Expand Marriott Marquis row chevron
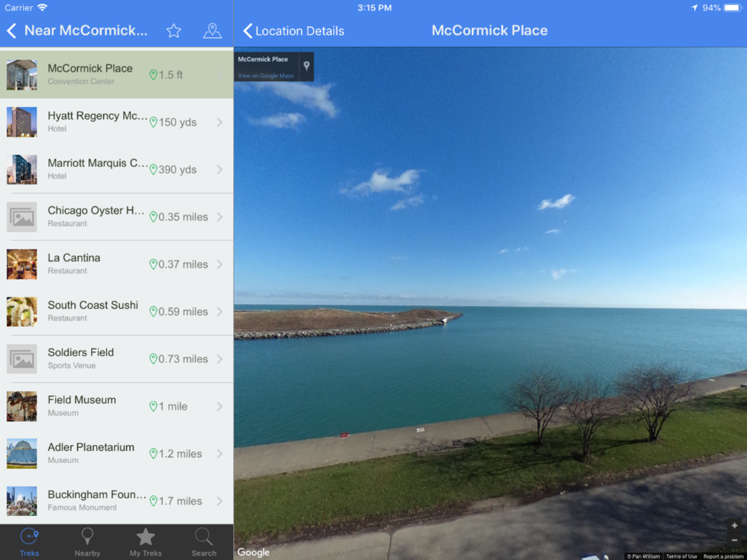This screenshot has height=560, width=747. pos(220,169)
